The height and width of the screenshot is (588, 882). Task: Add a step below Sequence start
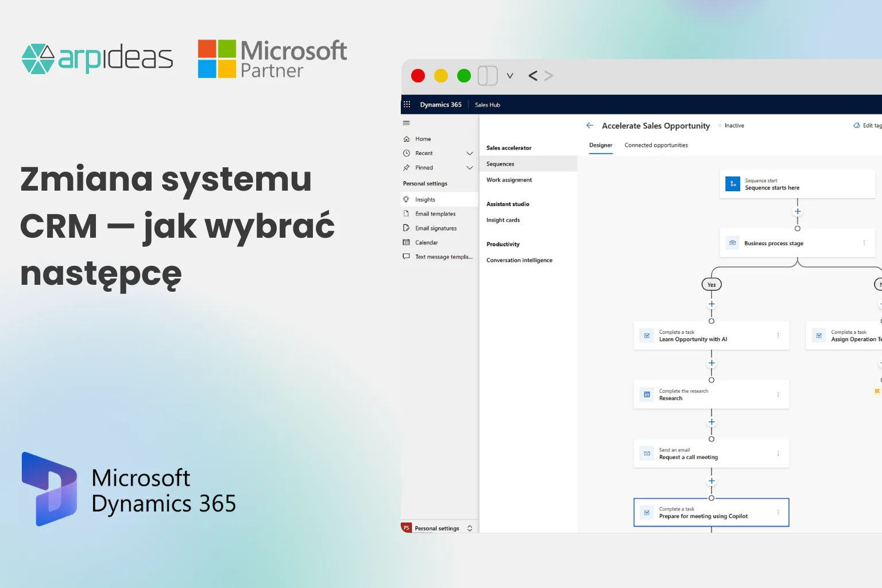[798, 211]
